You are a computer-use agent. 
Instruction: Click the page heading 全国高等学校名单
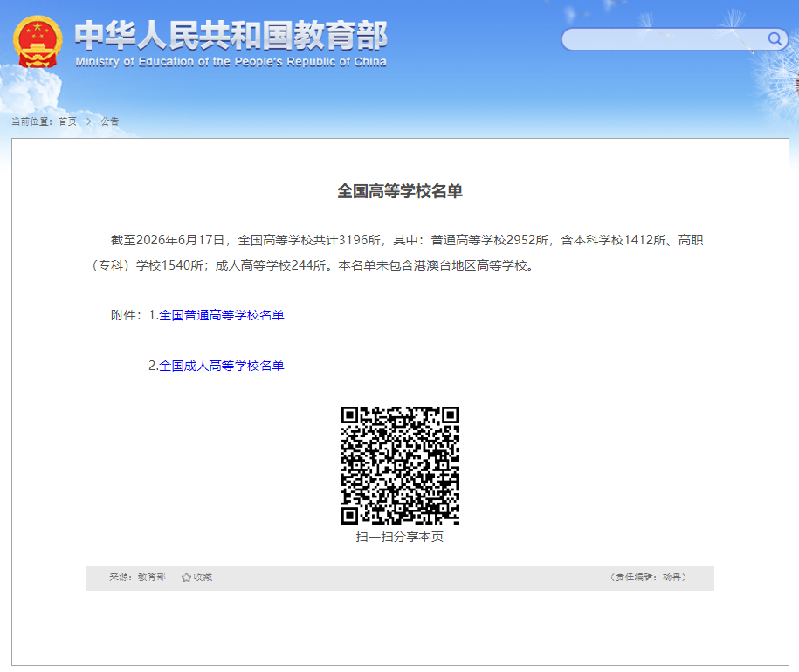tap(400, 191)
